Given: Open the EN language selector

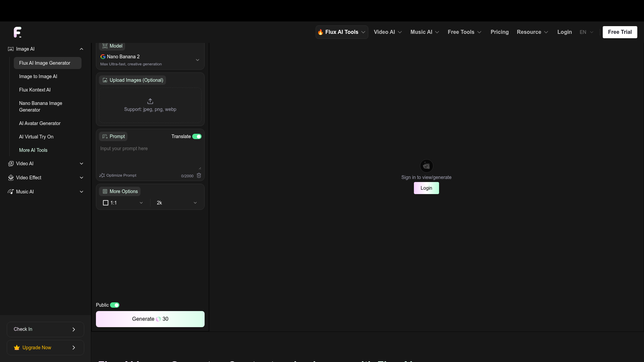Looking at the screenshot, I should [x=586, y=32].
